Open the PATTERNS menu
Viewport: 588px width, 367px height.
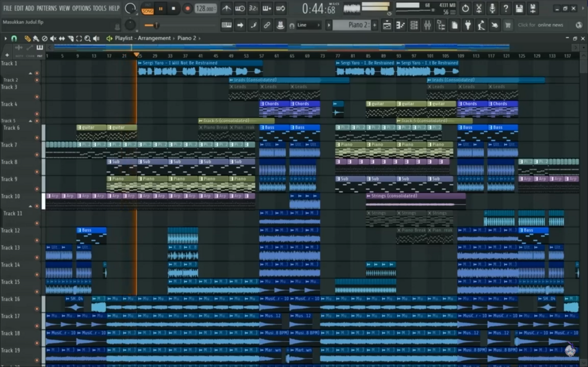[46, 8]
